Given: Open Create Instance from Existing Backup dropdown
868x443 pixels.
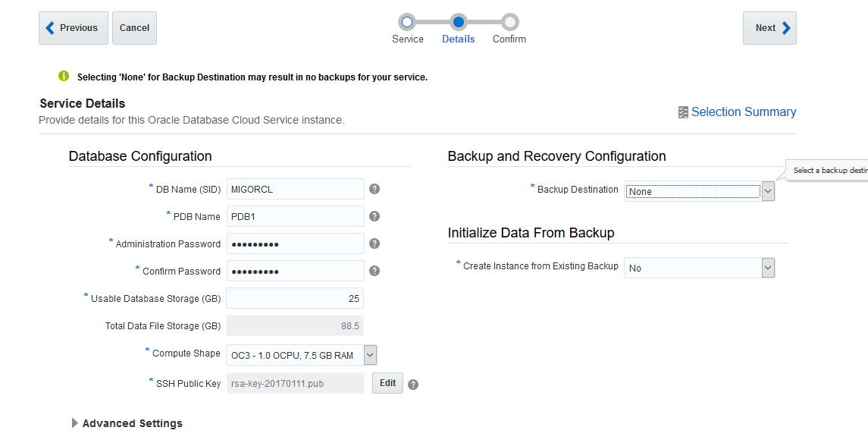Looking at the screenshot, I should coord(768,268).
